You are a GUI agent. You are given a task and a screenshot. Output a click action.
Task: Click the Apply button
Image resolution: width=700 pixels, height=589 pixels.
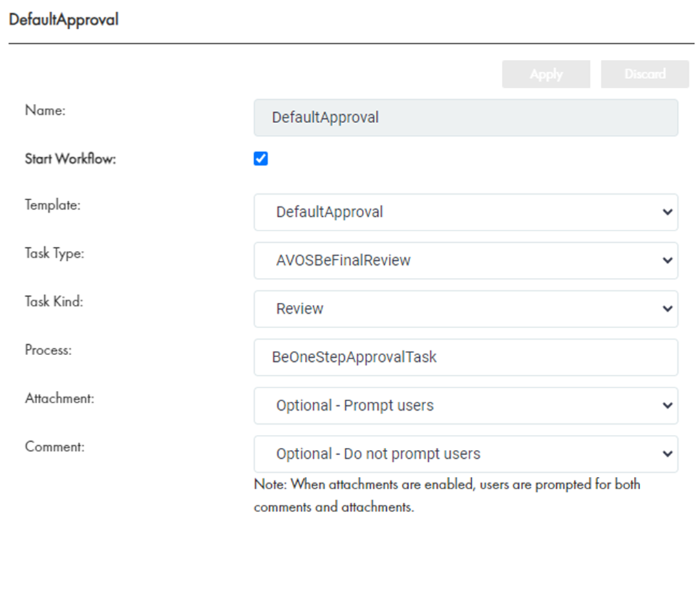click(546, 74)
